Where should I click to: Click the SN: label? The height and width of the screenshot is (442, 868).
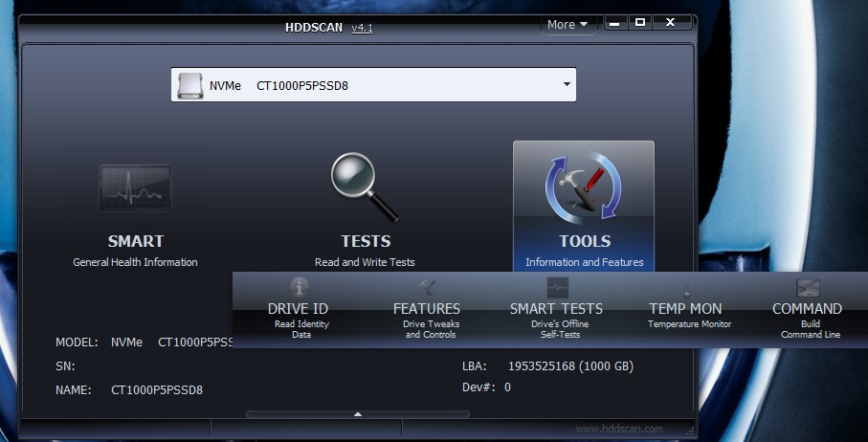[x=65, y=366]
